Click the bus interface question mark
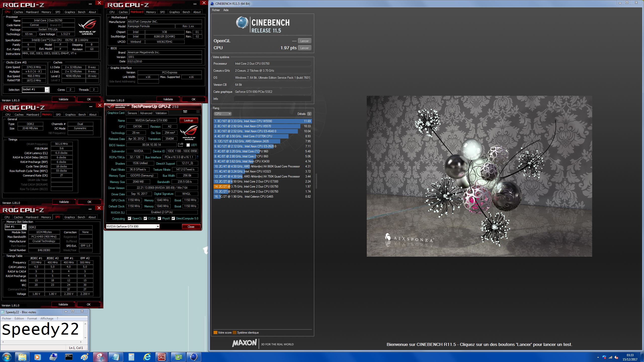644x362 pixels. coord(197,157)
